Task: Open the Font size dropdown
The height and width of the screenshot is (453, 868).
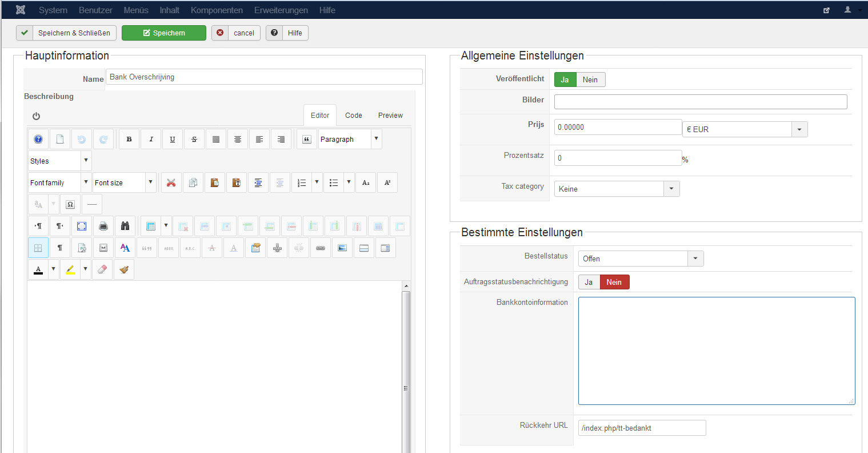Action: [125, 182]
